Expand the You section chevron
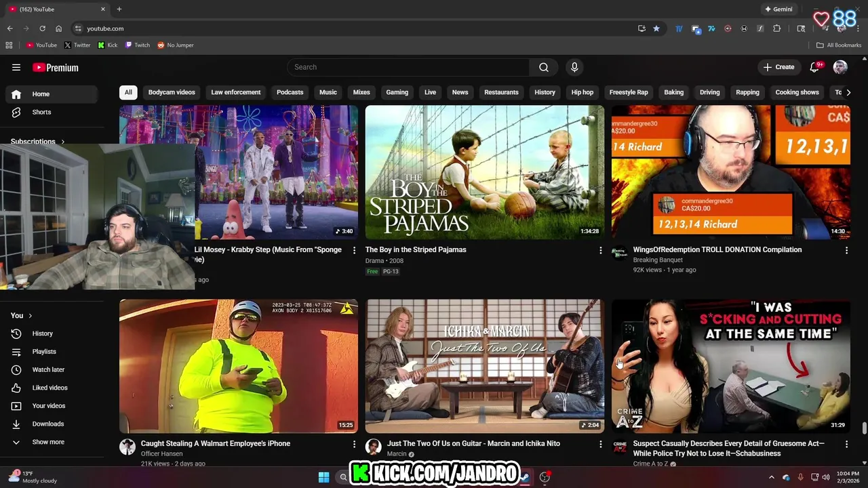 30,315
